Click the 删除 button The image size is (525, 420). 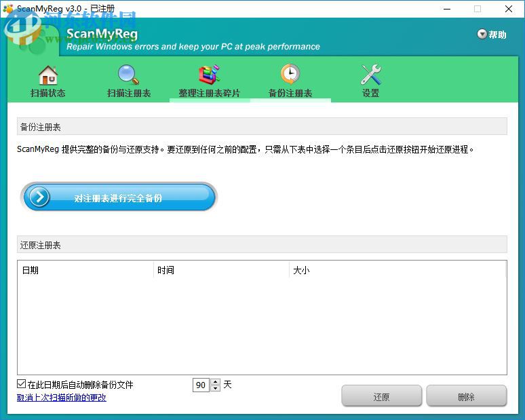coord(467,396)
